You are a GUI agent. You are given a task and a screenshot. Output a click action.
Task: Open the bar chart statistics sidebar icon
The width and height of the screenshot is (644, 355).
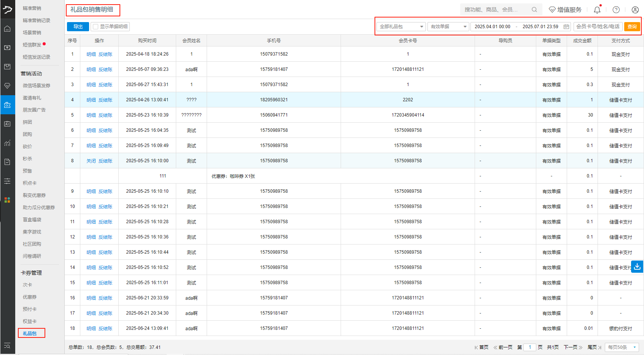point(7,143)
